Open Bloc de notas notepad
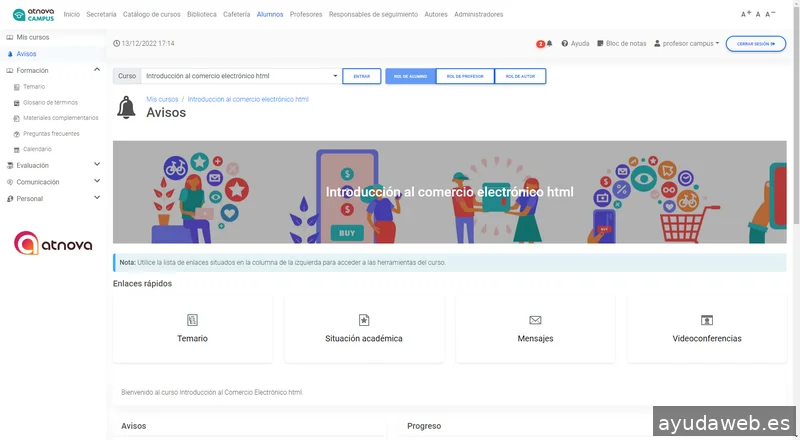This screenshot has width=800, height=440. pos(621,43)
